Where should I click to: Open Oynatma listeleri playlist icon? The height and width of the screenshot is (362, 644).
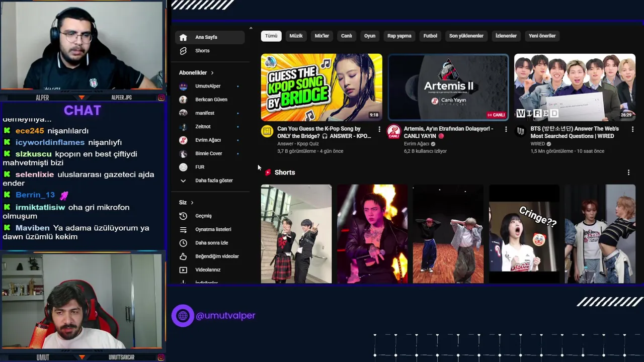(183, 229)
